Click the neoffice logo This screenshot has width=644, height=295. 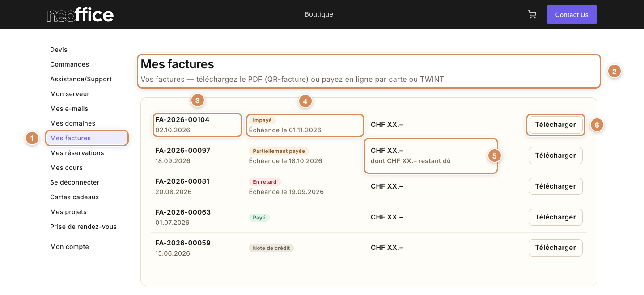click(80, 14)
